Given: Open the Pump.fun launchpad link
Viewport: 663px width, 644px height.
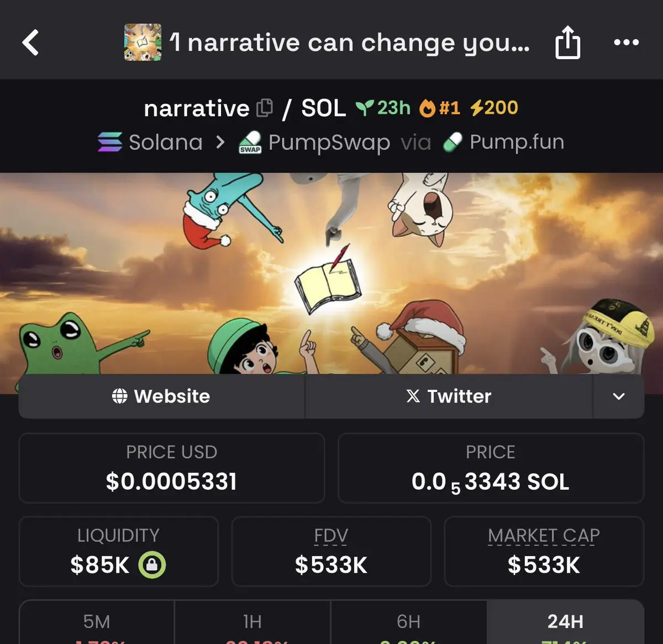Looking at the screenshot, I should [503, 142].
